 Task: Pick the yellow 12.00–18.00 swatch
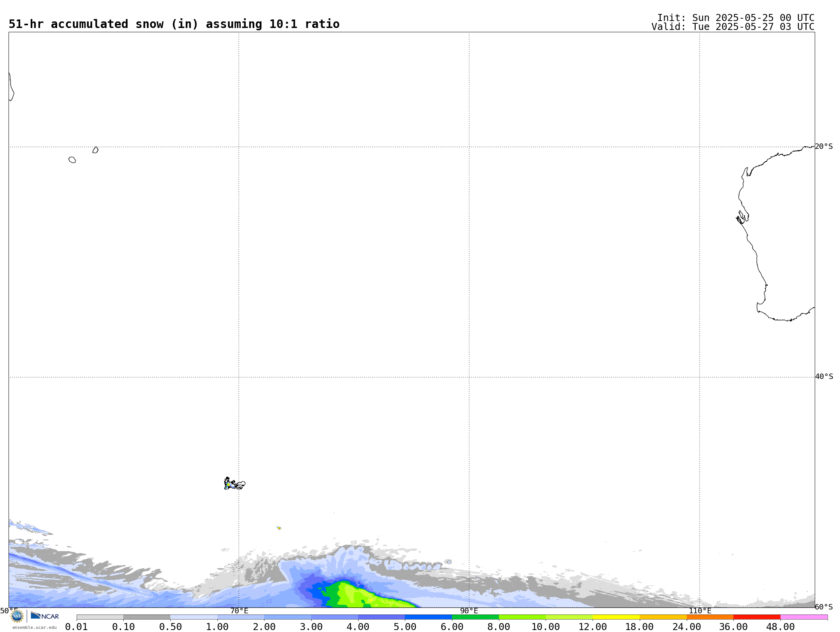coord(616,617)
